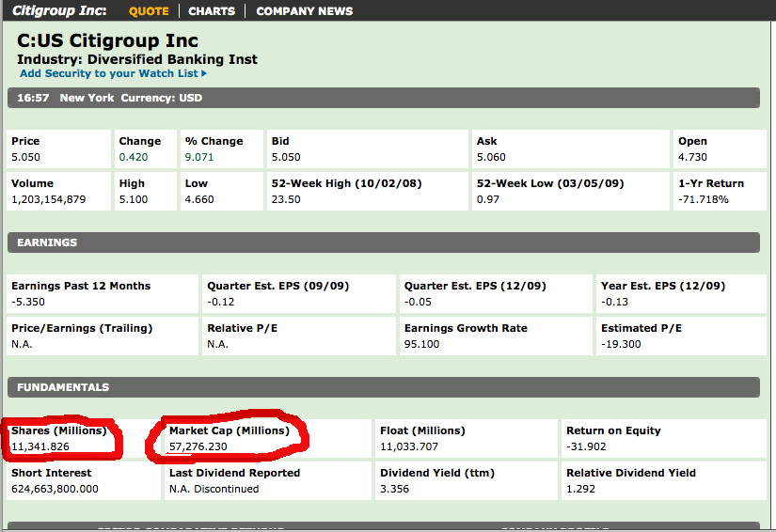Click the Relative P/E label
776x532 pixels.
(x=242, y=328)
